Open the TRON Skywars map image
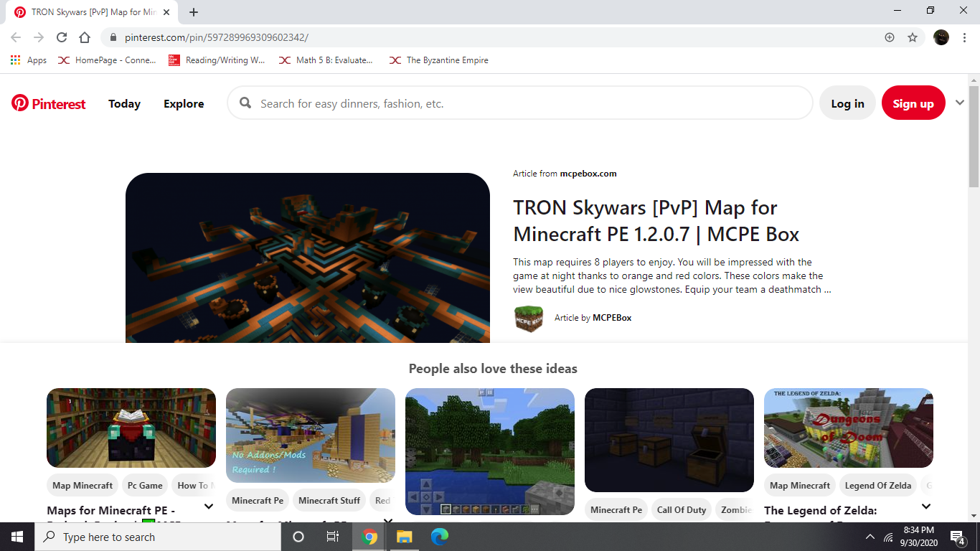Viewport: 980px width, 551px height. click(308, 258)
